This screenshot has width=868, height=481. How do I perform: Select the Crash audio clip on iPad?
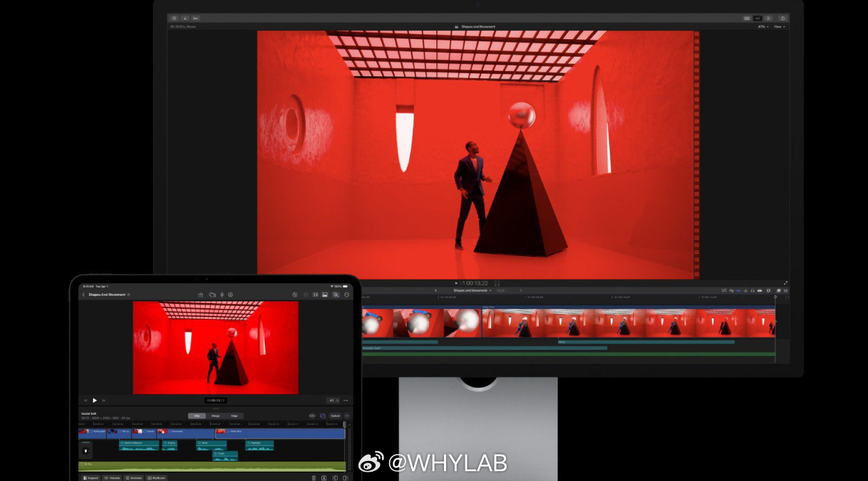coord(226,456)
